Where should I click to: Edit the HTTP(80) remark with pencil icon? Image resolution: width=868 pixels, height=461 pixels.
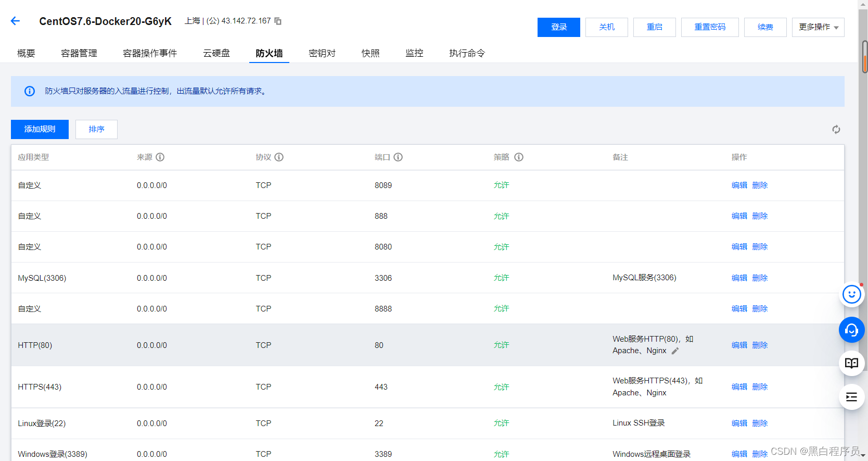675,351
